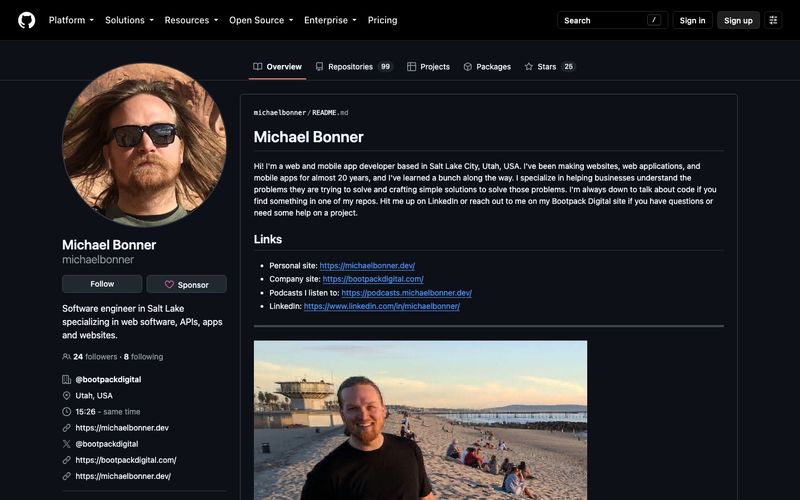Switch to the Repositories tab
Image resolution: width=800 pixels, height=500 pixels.
click(354, 67)
